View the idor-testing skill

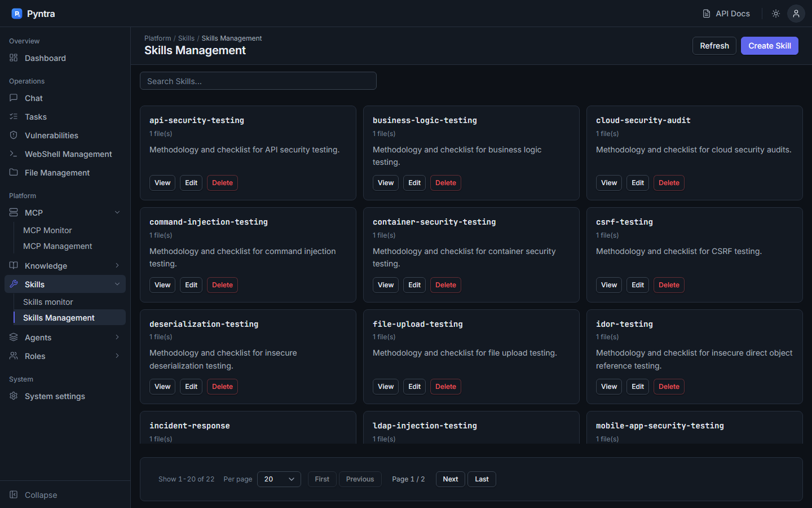[x=609, y=387]
